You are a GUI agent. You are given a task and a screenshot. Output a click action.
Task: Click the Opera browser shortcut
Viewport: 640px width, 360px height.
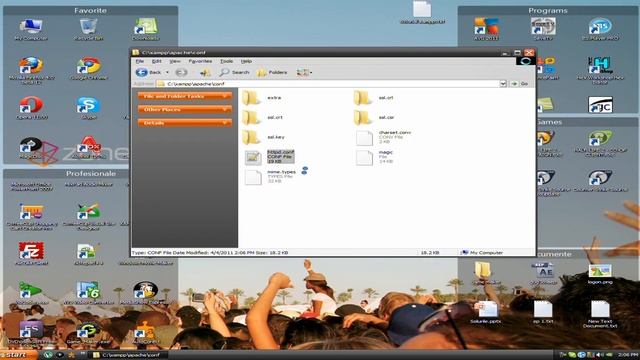click(31, 108)
